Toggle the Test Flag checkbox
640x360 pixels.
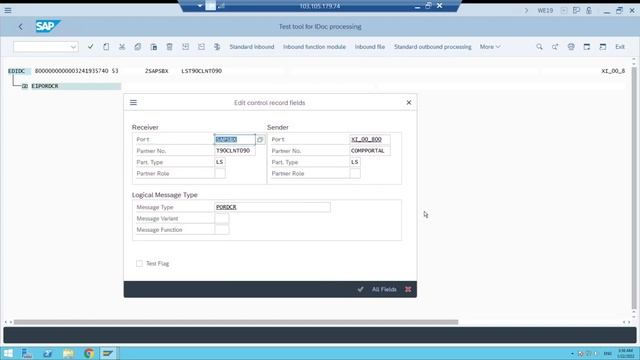[x=140, y=264]
